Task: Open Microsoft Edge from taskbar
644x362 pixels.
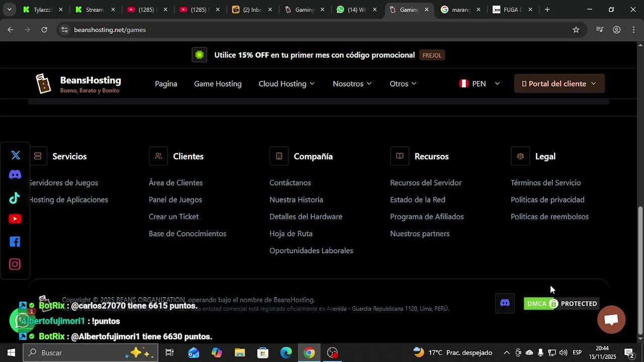Action: coord(286,352)
